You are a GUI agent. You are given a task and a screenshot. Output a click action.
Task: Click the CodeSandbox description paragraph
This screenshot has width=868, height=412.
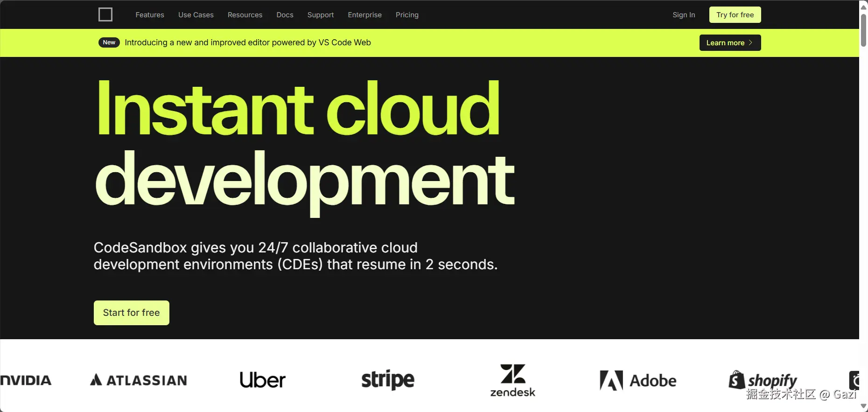(x=295, y=256)
